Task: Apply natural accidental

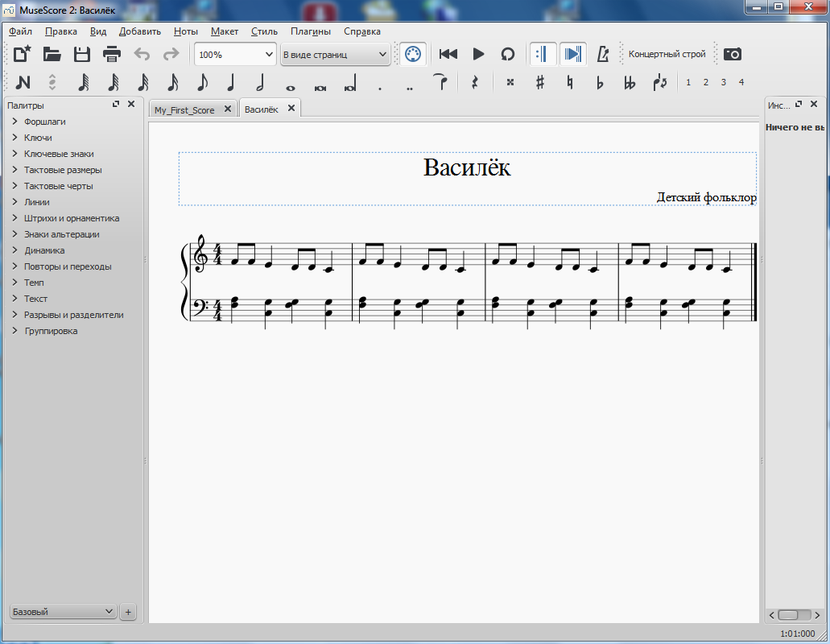Action: click(x=569, y=83)
